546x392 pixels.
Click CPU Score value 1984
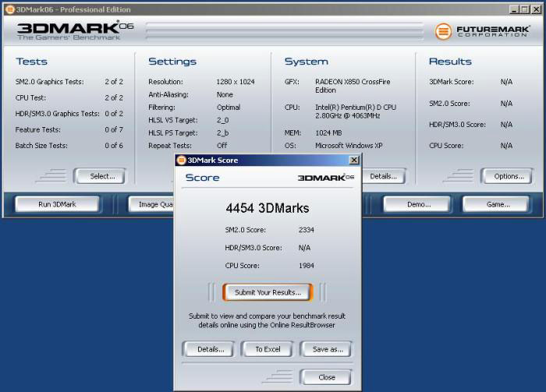(x=307, y=266)
